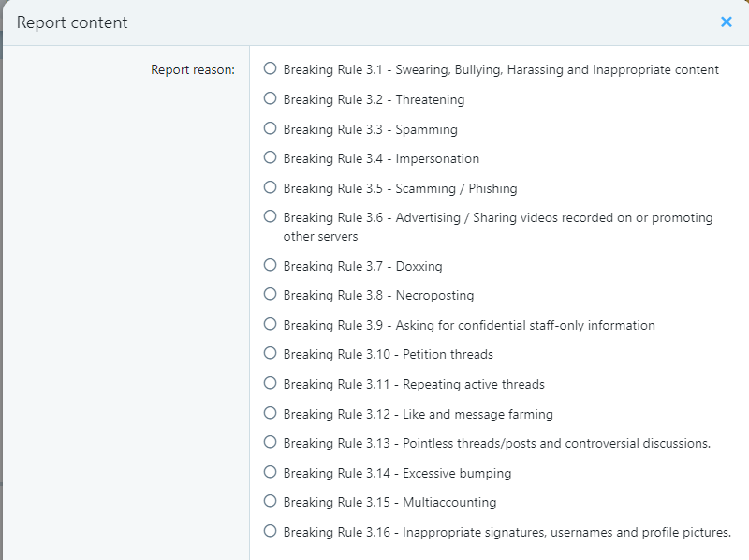Select Rule 3.15 Multiaccounting option

pos(270,501)
